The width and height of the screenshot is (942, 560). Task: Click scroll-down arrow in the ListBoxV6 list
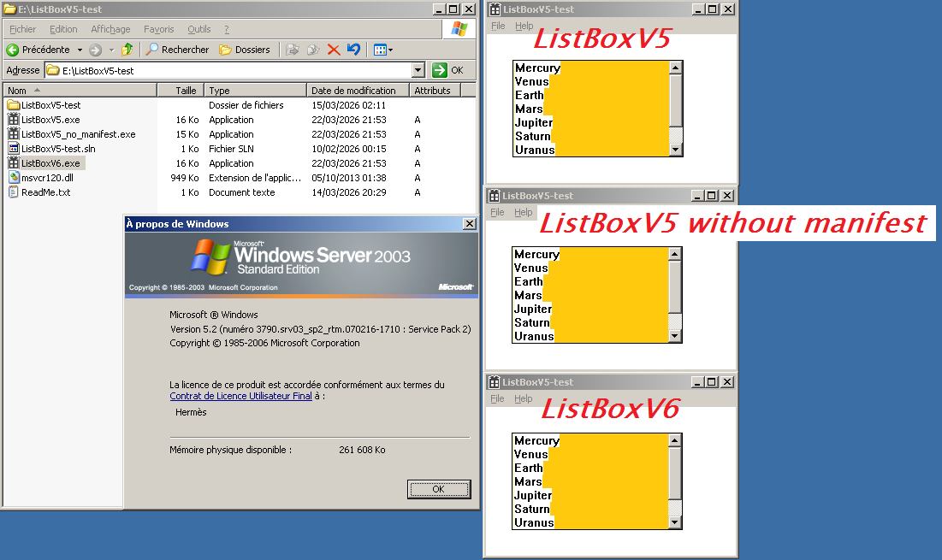coord(675,522)
